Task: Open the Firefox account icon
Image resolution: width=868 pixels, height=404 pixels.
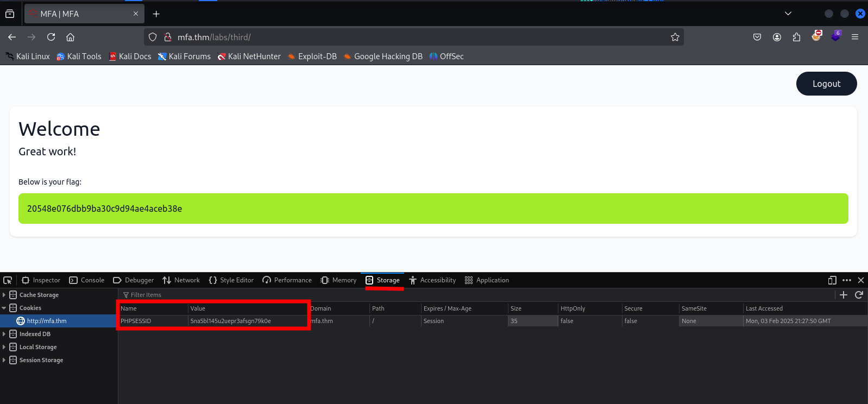Action: click(x=777, y=37)
